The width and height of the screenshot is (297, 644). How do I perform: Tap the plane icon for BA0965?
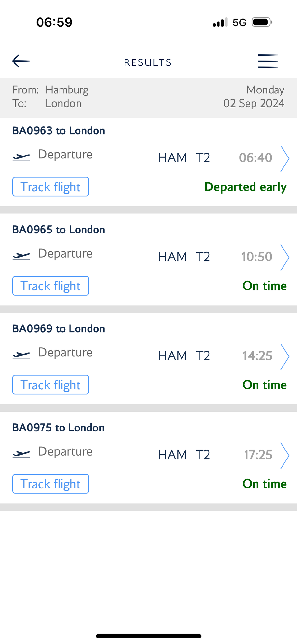click(21, 256)
